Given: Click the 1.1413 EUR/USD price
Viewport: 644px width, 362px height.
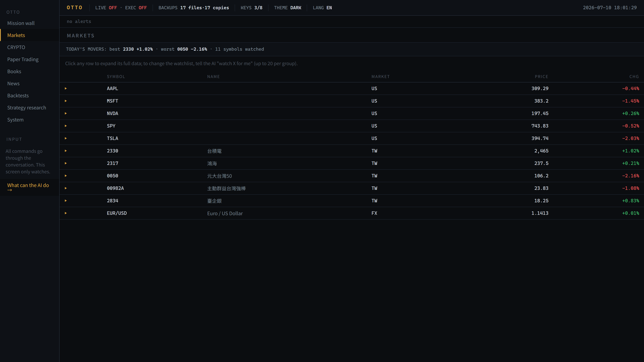Looking at the screenshot, I should point(540,213).
